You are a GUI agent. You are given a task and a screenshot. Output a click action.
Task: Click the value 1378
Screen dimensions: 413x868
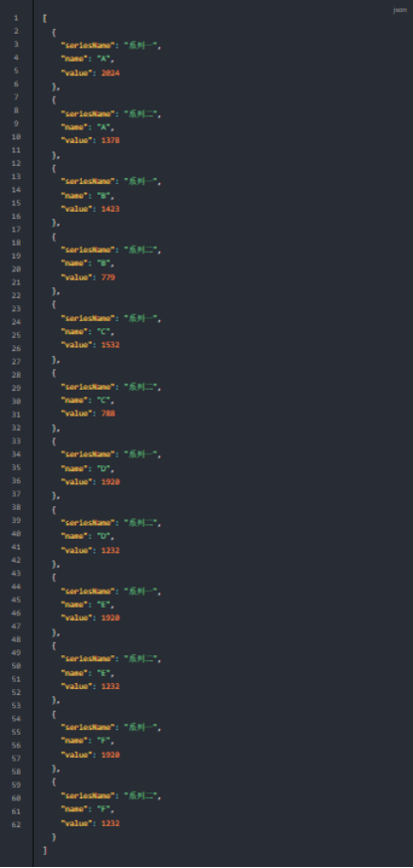click(x=110, y=140)
